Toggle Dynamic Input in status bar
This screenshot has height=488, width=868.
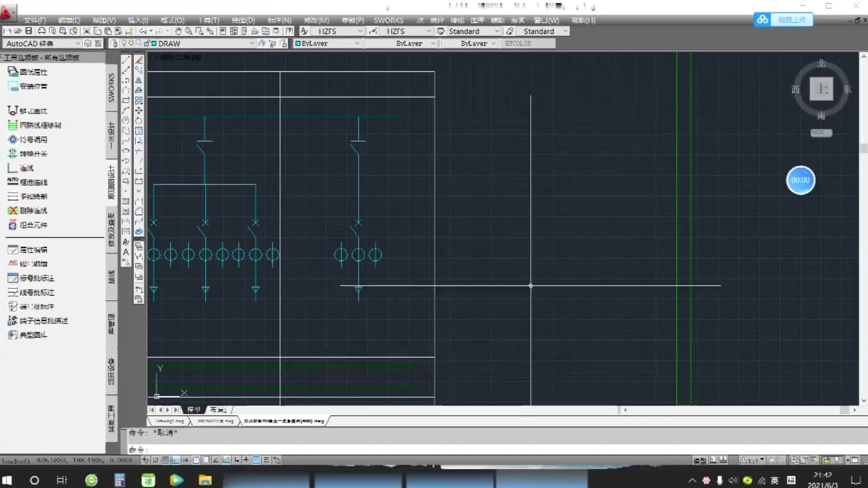236,460
